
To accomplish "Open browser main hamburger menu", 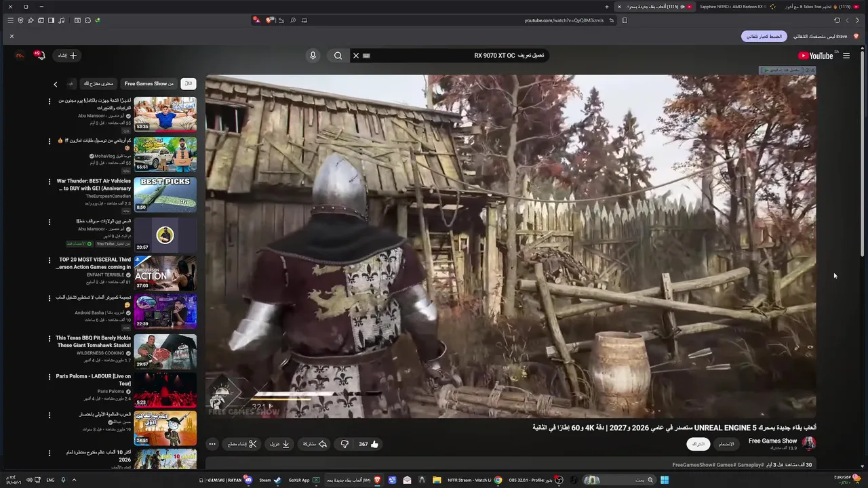I will (10, 20).
